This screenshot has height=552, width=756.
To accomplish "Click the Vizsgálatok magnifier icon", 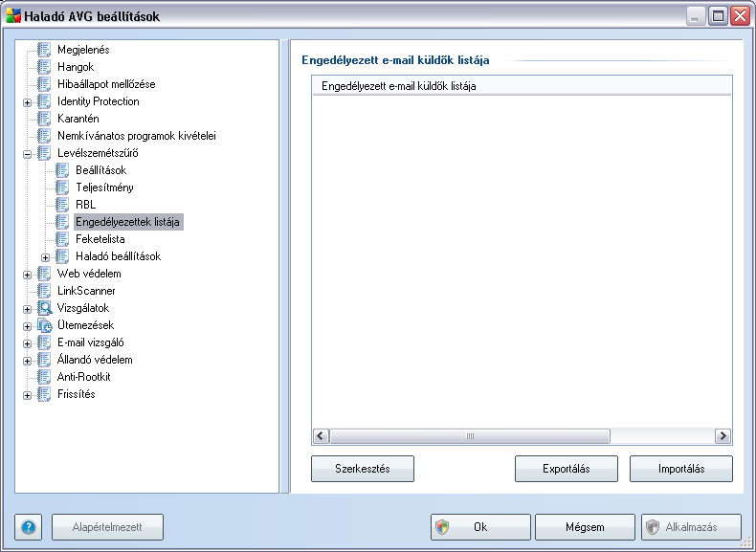I will click(x=45, y=308).
